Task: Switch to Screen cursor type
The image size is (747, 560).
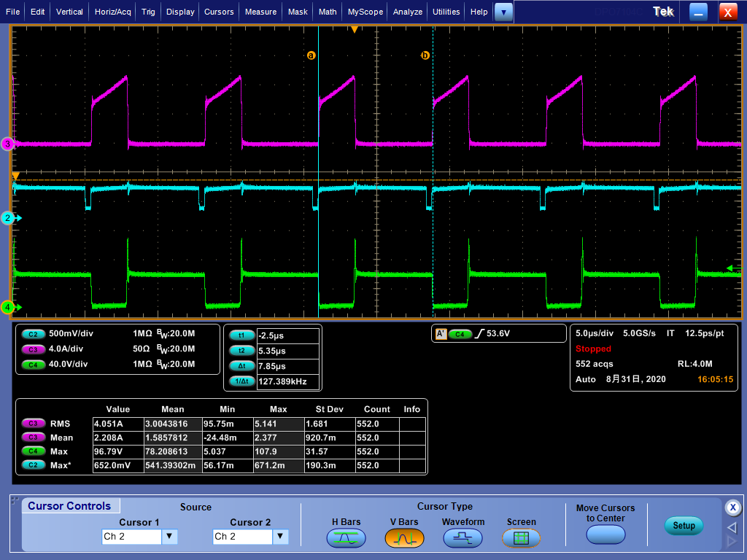Action: click(521, 538)
